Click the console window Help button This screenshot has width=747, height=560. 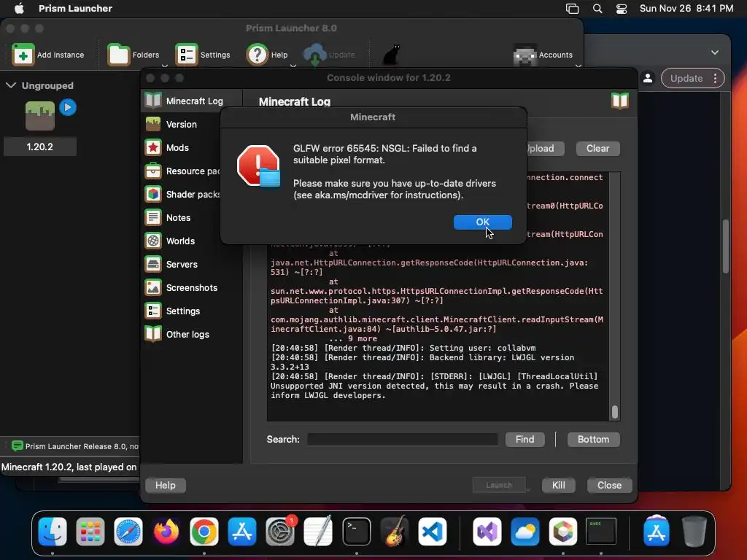166,485
